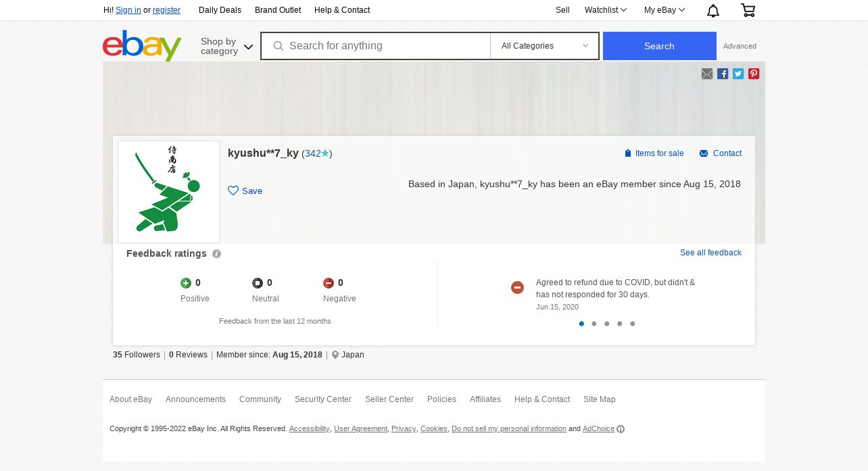Image resolution: width=868 pixels, height=471 pixels.
Task: Open Announcements footer link
Action: point(195,399)
